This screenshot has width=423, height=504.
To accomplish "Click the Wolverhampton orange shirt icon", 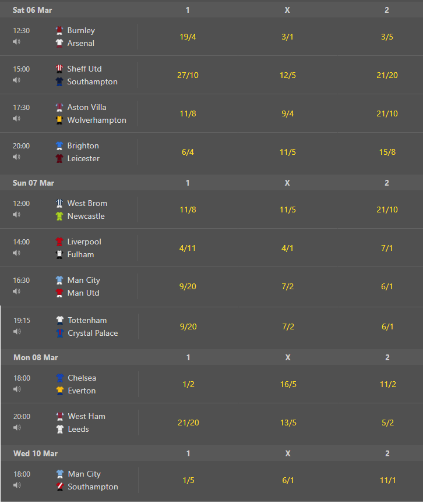I will pyautogui.click(x=59, y=120).
